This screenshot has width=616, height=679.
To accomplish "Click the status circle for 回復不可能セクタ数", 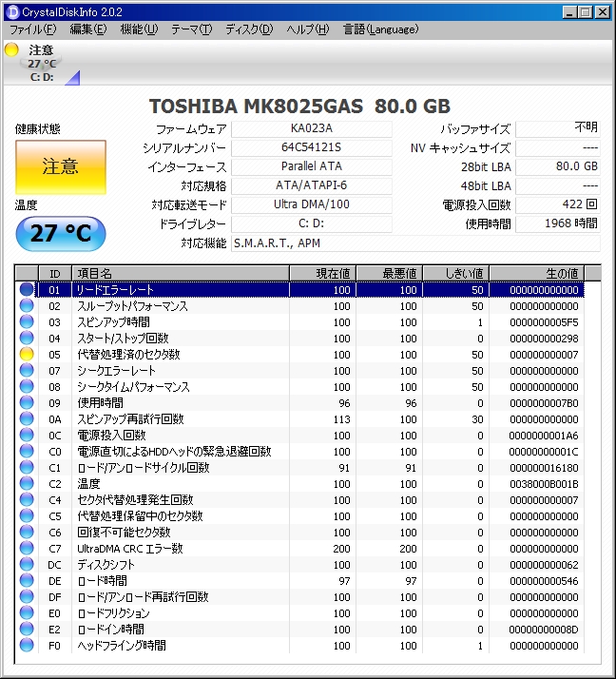I will pos(27,532).
